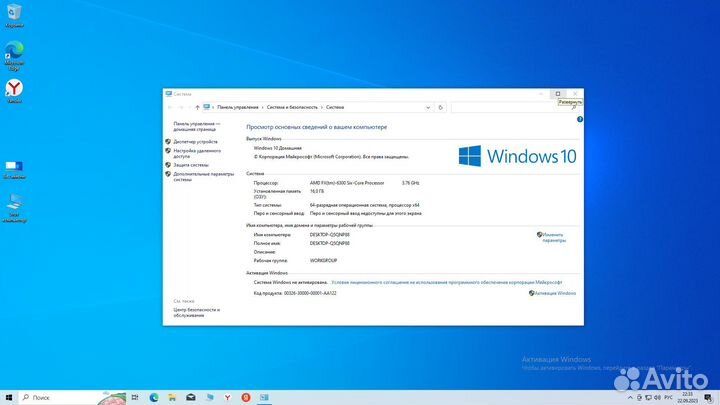Viewport: 720px width, 405px height.
Task: Open Mail app from the taskbar
Action: tap(191, 397)
